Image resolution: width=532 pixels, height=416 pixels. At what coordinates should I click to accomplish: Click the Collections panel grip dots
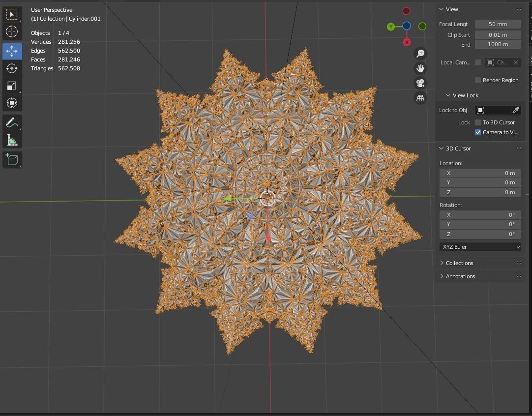point(519,263)
